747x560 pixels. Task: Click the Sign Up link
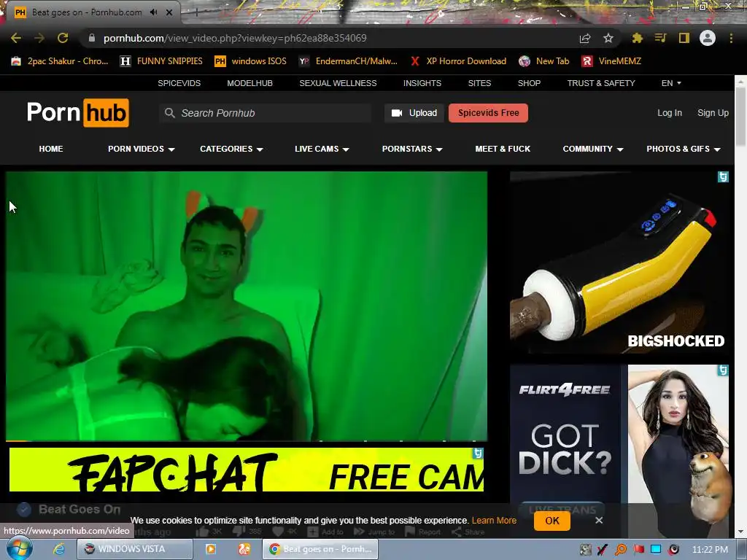[713, 113]
